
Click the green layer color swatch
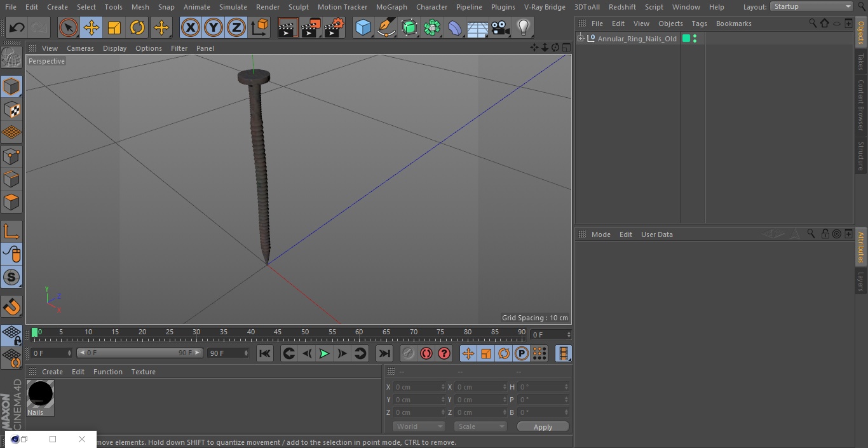(686, 39)
